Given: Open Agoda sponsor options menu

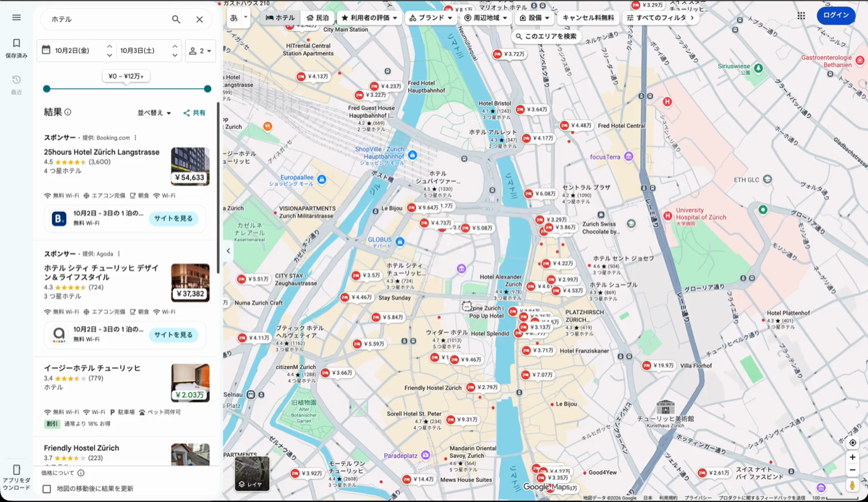Looking at the screenshot, I should [x=119, y=254].
